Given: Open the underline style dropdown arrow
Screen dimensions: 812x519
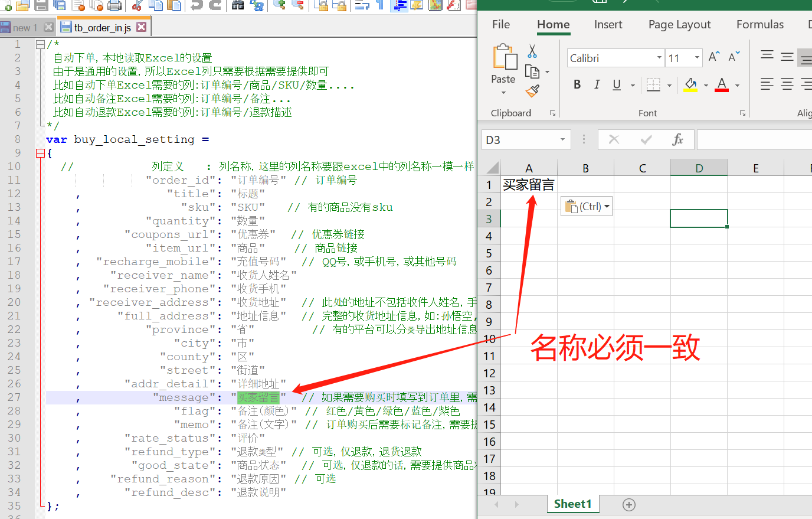Looking at the screenshot, I should [x=633, y=86].
